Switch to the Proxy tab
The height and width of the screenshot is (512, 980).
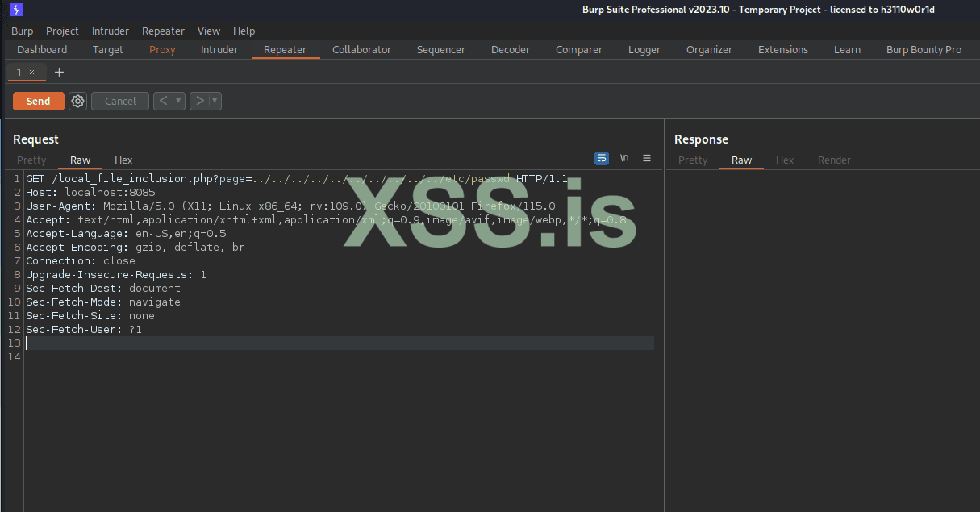(162, 49)
